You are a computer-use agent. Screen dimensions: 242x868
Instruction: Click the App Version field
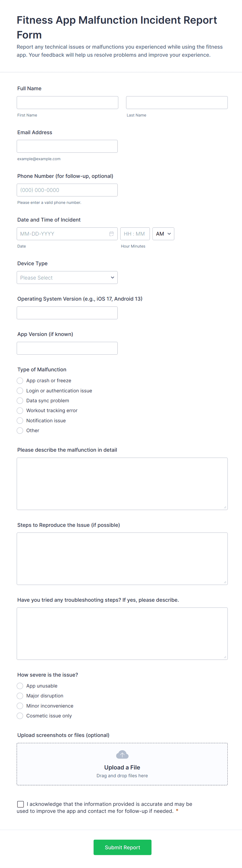pyautogui.click(x=67, y=348)
